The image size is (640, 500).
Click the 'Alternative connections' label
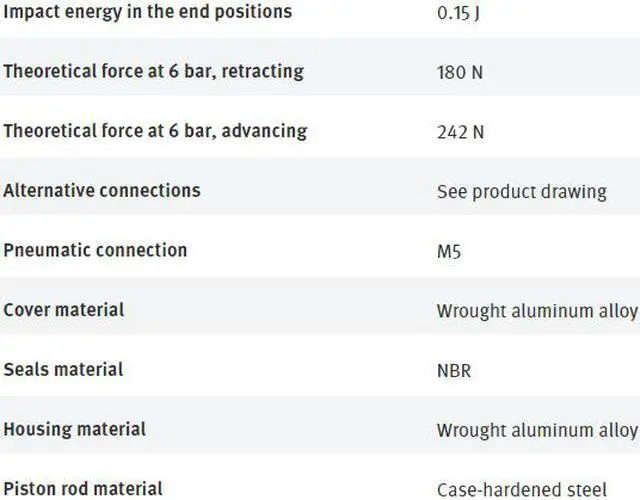pyautogui.click(x=101, y=190)
